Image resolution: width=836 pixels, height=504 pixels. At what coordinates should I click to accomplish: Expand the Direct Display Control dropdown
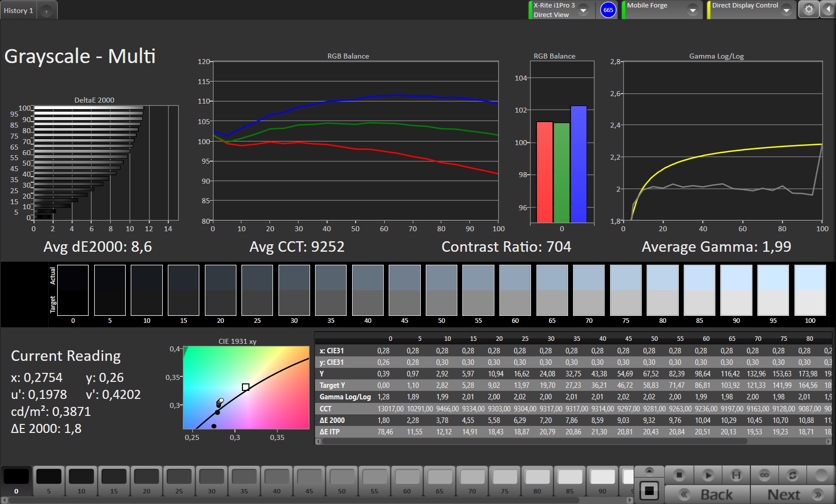coord(786,10)
